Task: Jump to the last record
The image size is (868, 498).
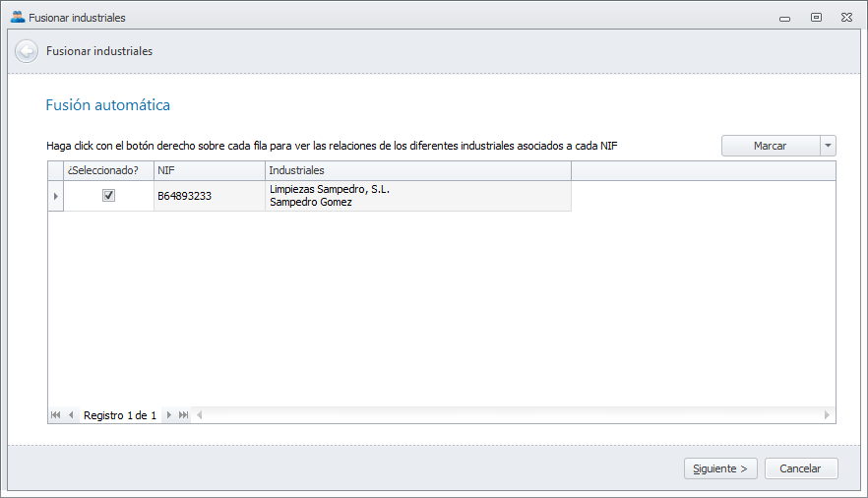Action: pyautogui.click(x=184, y=415)
